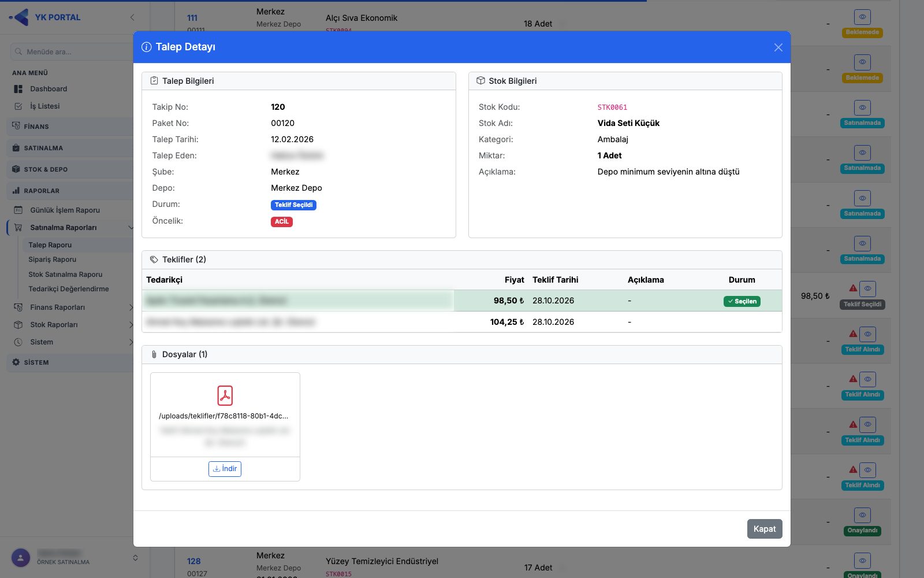Click the uploaded file path text

pos(223,416)
